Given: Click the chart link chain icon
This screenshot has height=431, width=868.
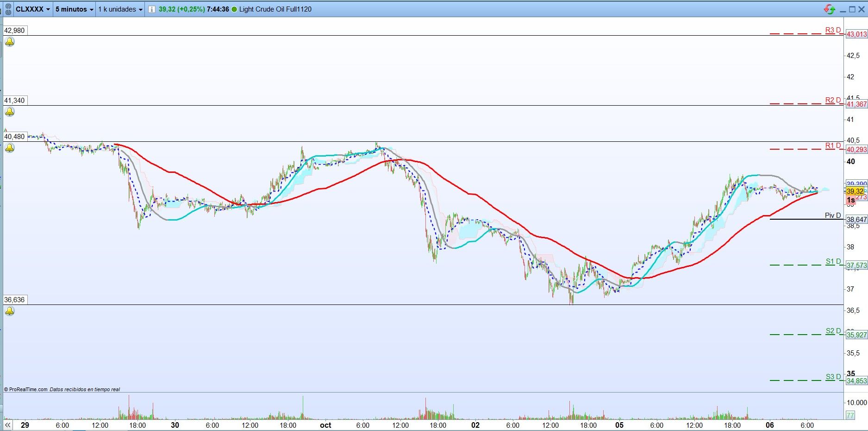Looking at the screenshot, I should pyautogui.click(x=8, y=9).
